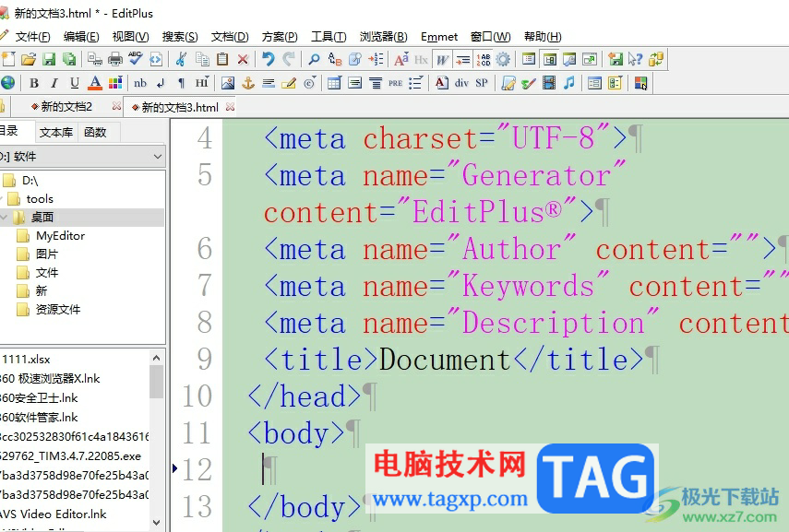The image size is (789, 532).
Task: Click the Undo arrow icon
Action: point(268,59)
